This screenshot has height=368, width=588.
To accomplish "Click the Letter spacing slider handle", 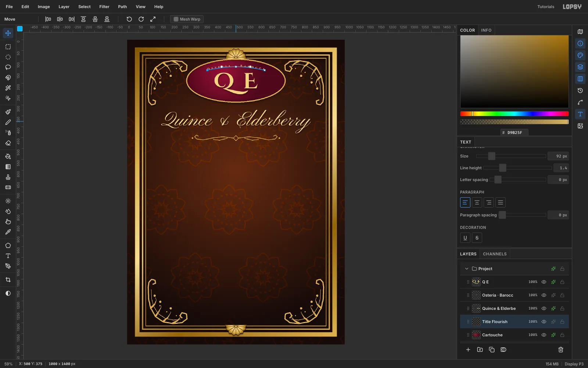I will (x=498, y=180).
